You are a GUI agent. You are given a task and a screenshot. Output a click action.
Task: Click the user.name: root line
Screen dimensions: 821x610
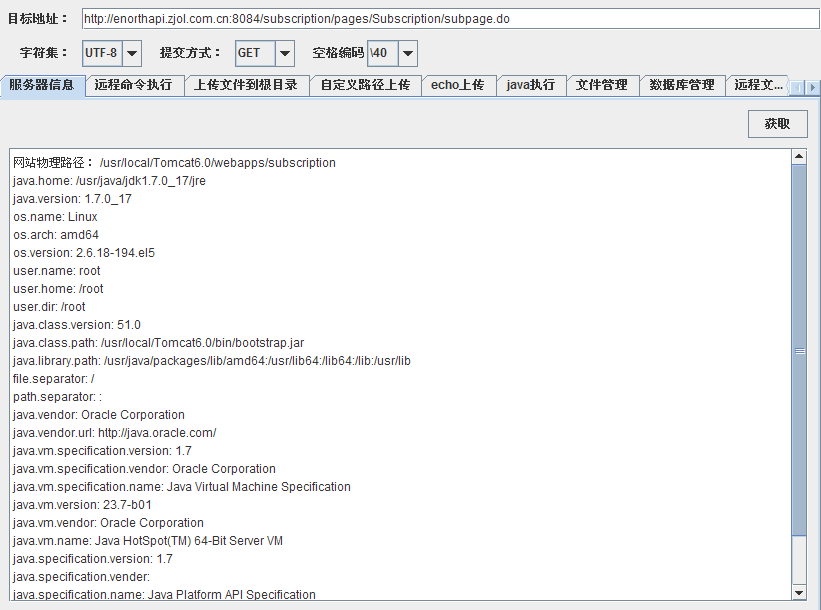coord(57,271)
